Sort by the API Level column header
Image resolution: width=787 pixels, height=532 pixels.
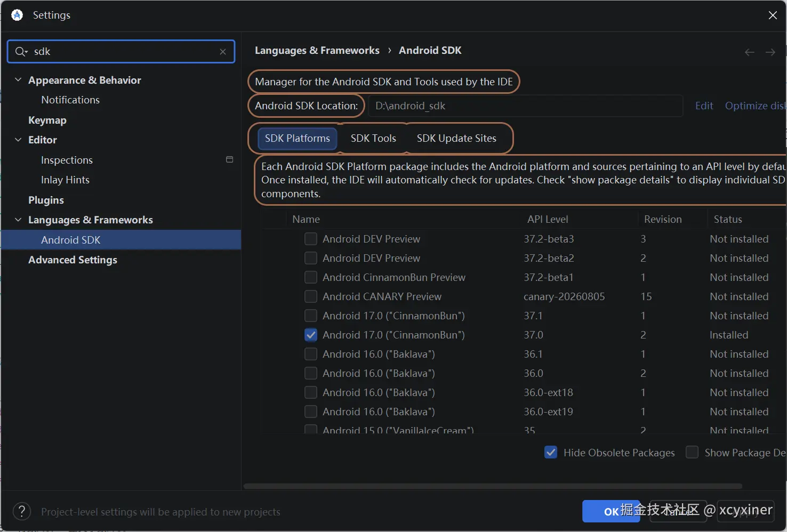(x=548, y=219)
